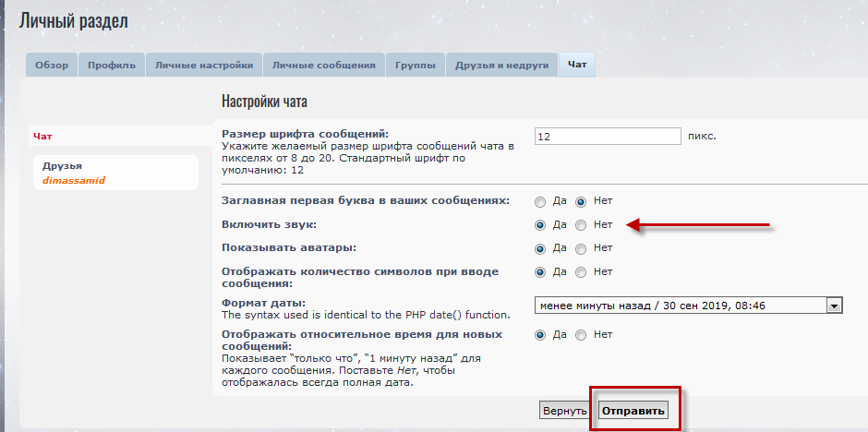Click the active Чат tab
This screenshot has width=868, height=432.
click(577, 66)
